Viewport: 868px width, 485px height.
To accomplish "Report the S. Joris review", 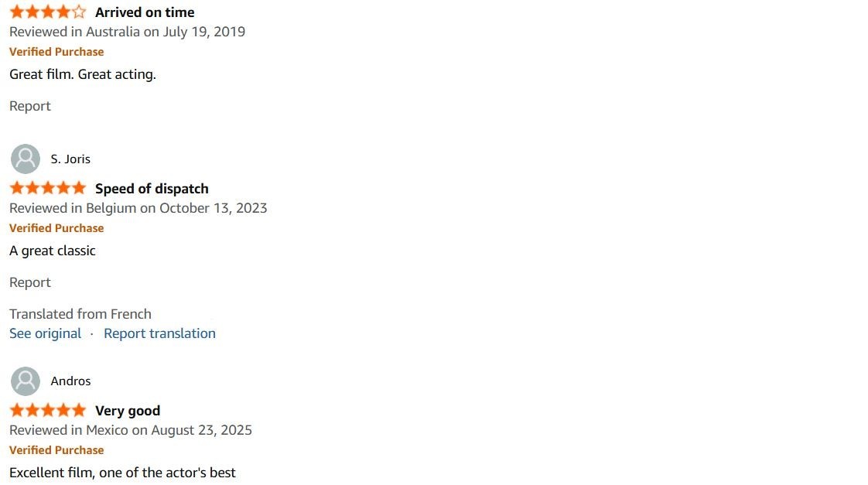I will (30, 282).
